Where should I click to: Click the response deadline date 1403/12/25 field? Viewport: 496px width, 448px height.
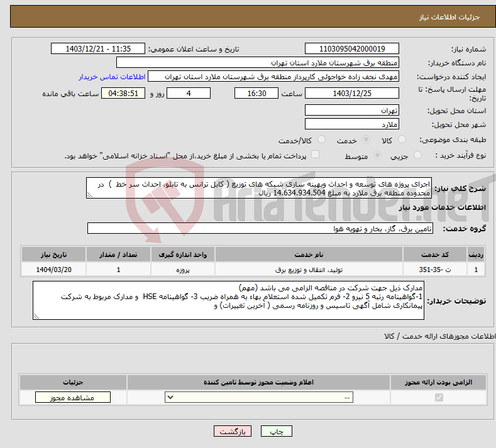[352, 93]
